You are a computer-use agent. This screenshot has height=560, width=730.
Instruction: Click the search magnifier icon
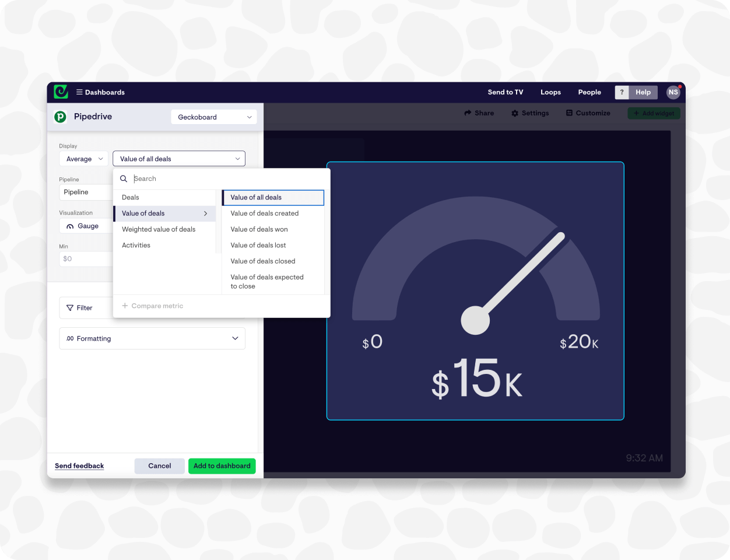tap(124, 178)
